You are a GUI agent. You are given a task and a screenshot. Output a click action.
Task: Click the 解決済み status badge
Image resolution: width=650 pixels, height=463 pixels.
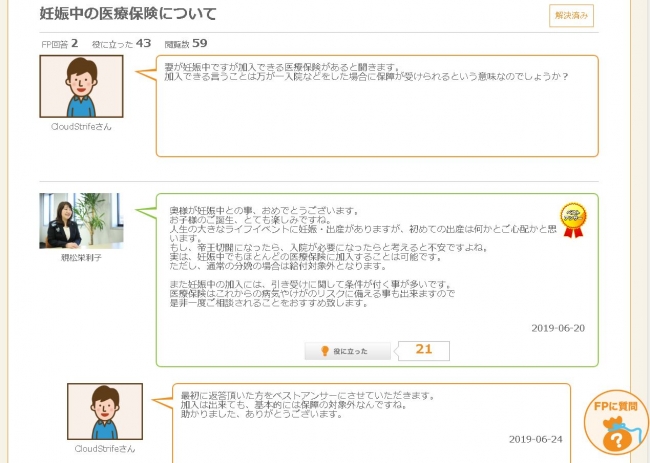(571, 16)
